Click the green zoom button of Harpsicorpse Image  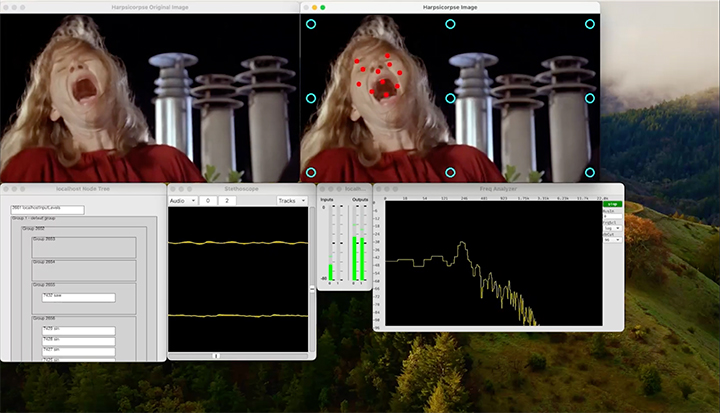[323, 7]
